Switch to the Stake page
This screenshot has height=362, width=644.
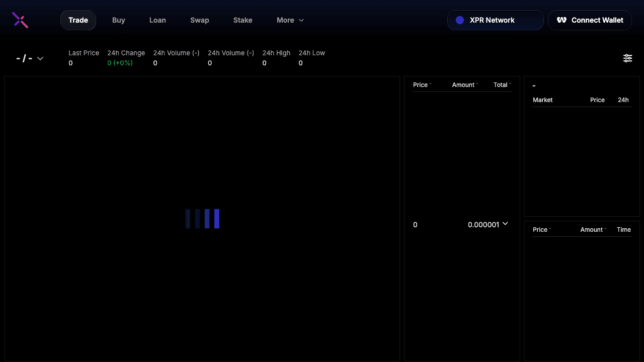click(x=243, y=20)
